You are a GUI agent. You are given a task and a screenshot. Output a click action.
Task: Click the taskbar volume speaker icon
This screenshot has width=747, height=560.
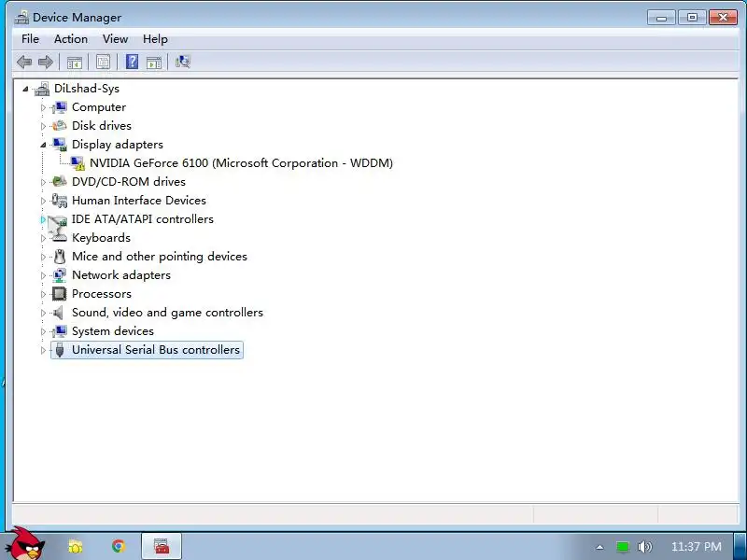pos(644,547)
